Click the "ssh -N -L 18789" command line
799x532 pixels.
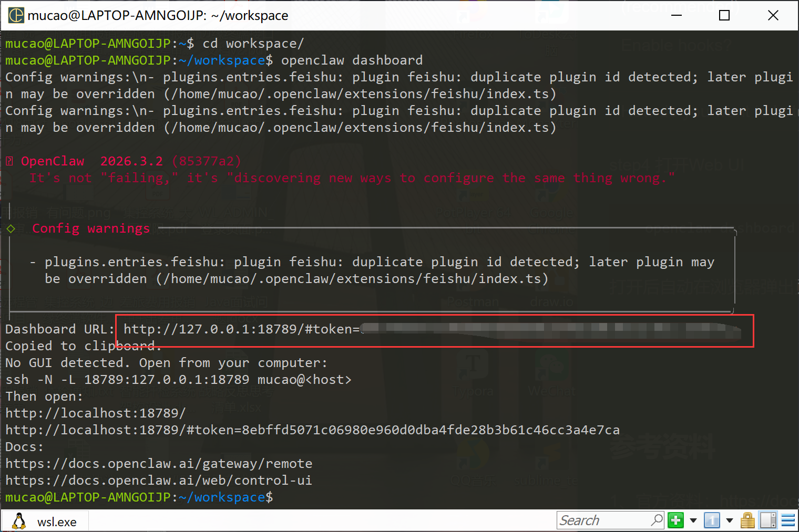click(178, 380)
